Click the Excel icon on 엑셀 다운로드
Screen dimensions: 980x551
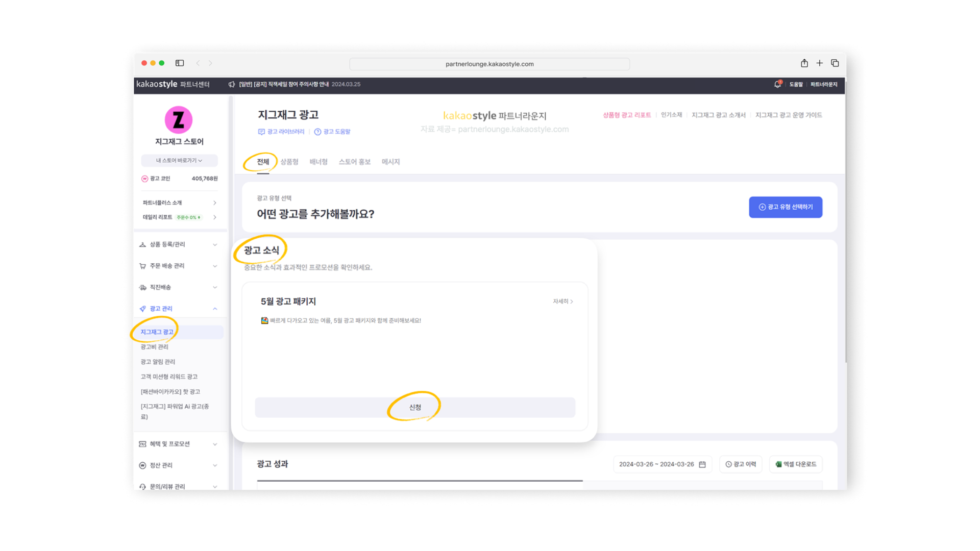(x=778, y=464)
